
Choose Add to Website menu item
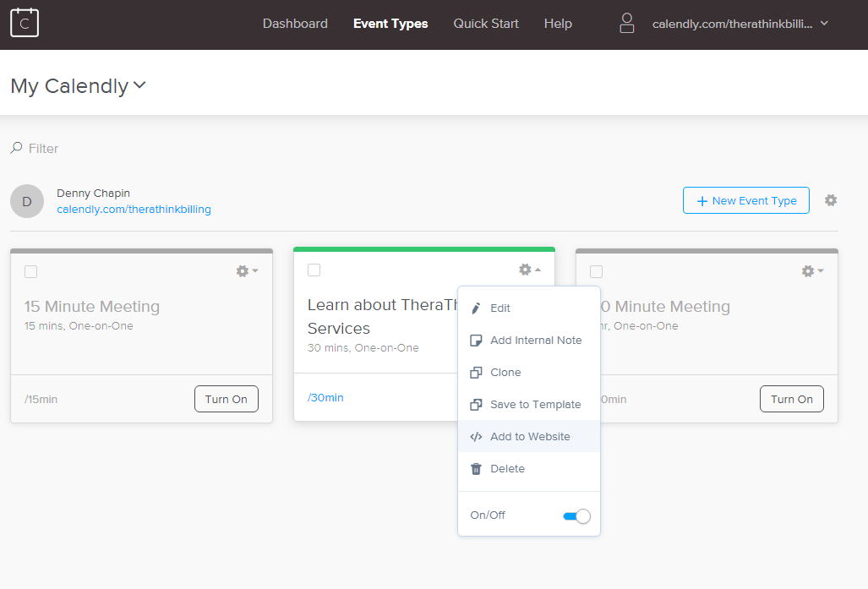pyautogui.click(x=529, y=437)
